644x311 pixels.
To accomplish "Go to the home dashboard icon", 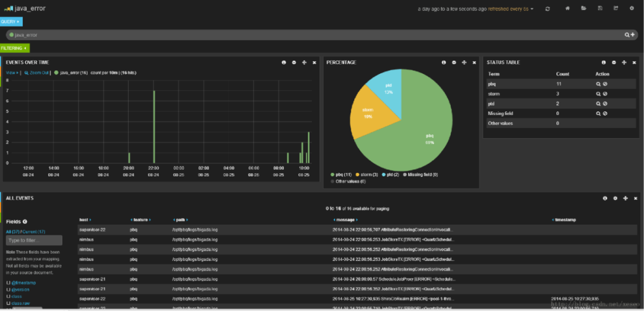I will (568, 8).
